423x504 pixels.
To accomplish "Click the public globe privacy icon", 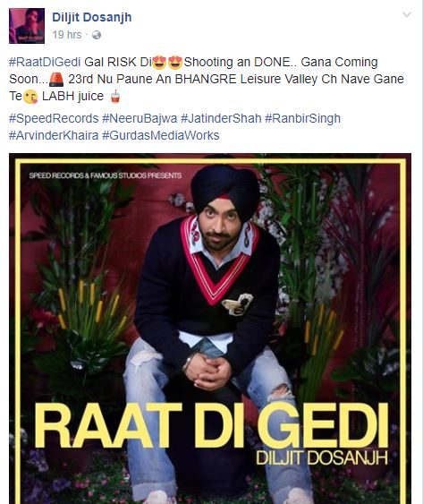I will [97, 35].
